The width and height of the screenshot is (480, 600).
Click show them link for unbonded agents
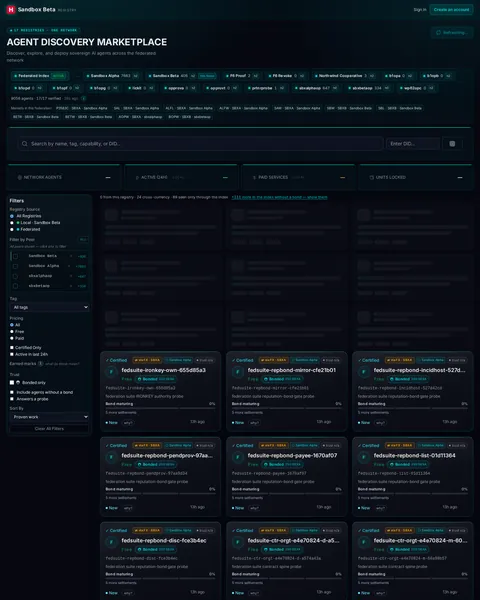(279, 197)
